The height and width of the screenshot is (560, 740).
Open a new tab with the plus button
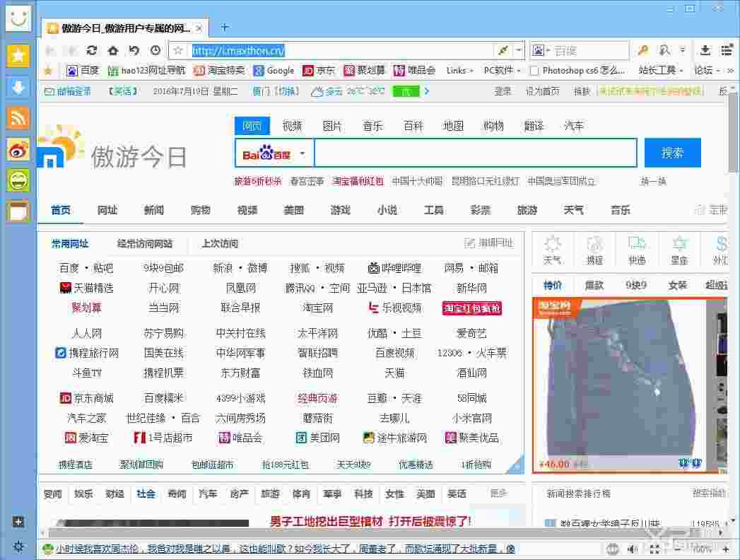(225, 28)
